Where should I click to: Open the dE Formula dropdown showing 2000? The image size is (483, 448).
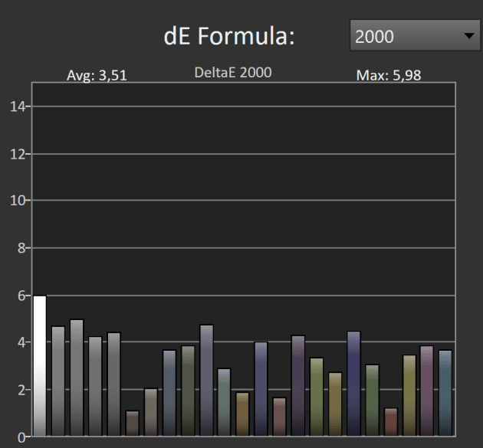415,35
